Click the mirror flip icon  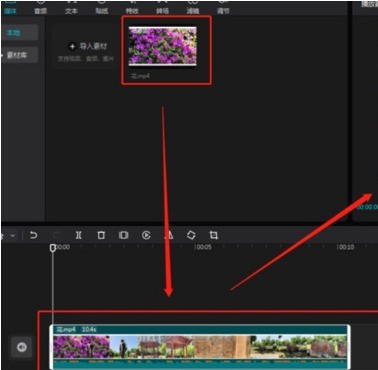pyautogui.click(x=169, y=235)
